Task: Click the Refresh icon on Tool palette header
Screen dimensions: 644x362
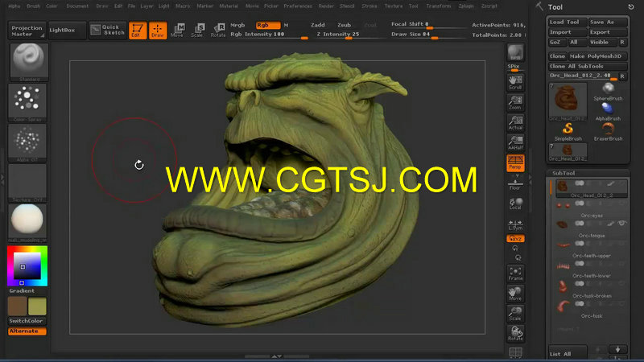Action: [631, 7]
